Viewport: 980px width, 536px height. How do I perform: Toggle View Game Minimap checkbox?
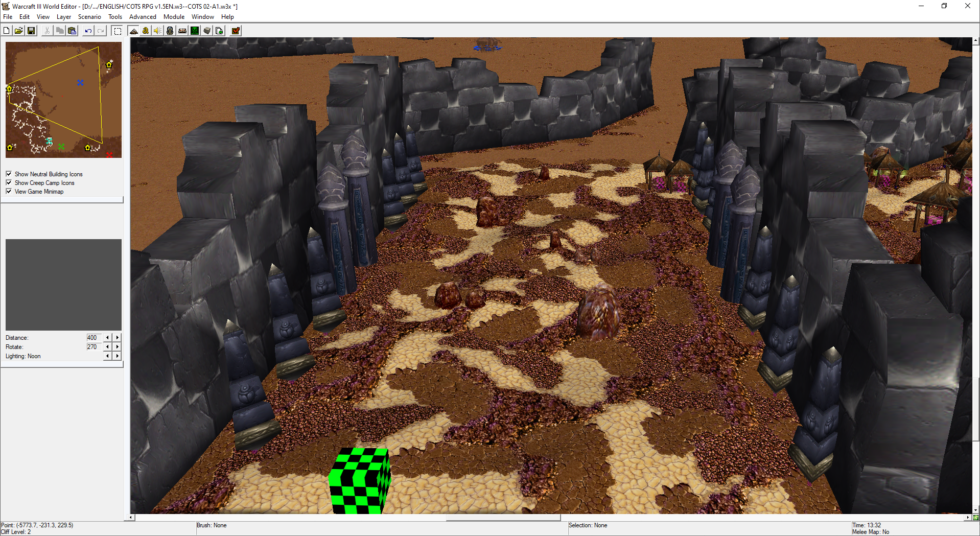coord(9,191)
